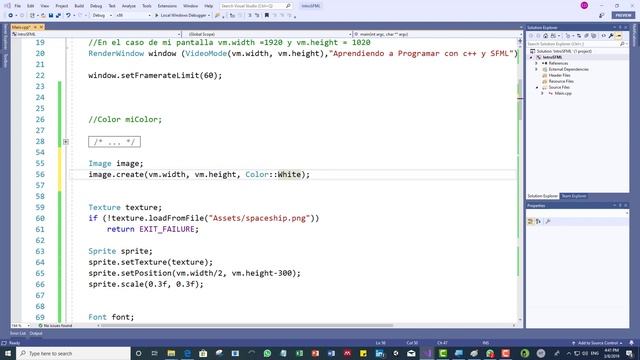Click the Search Solution Explorer field
The image size is (640, 360).
coord(577,44)
